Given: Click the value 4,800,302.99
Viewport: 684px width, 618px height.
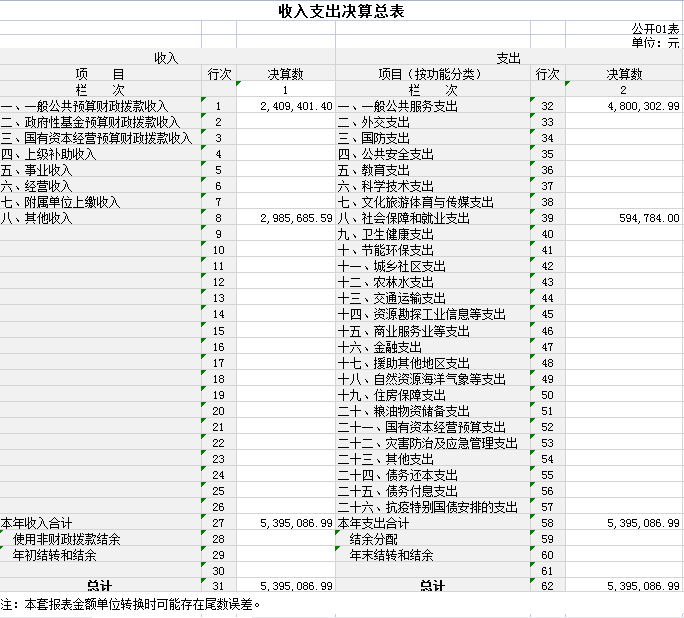Looking at the screenshot, I should click(x=643, y=106).
